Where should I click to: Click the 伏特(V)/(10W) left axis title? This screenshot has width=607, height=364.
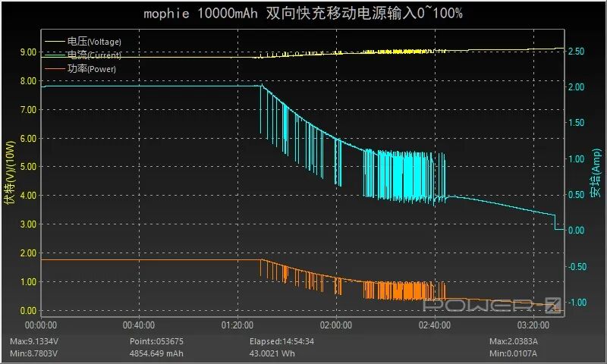coord(10,172)
